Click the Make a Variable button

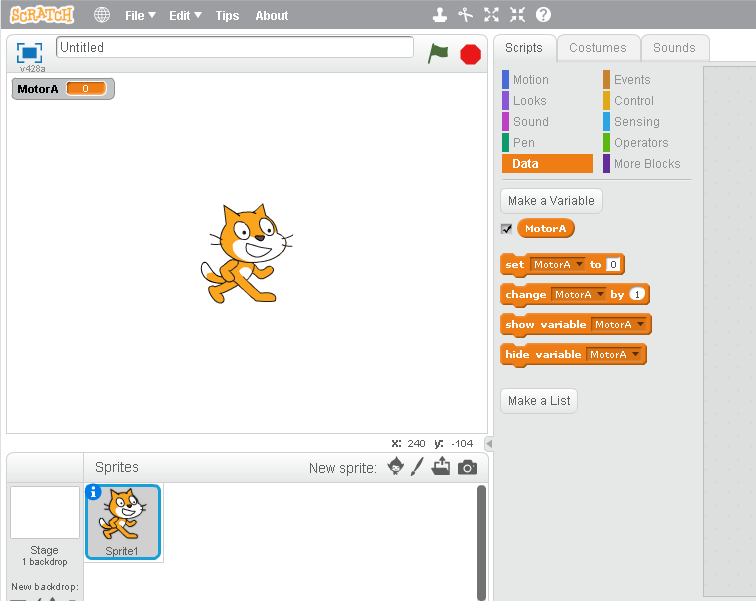point(551,200)
